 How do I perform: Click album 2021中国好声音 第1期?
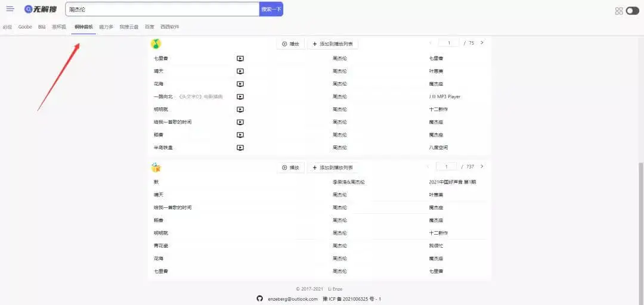(452, 182)
